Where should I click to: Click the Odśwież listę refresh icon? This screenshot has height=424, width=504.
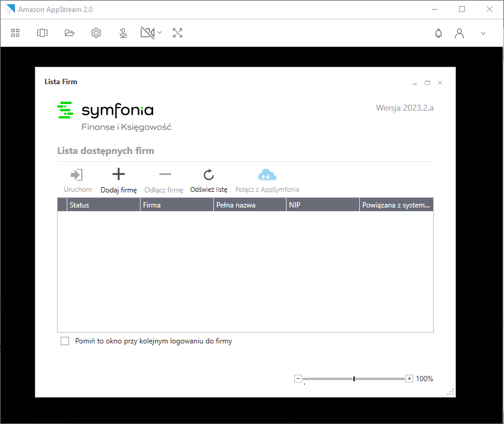click(x=208, y=174)
